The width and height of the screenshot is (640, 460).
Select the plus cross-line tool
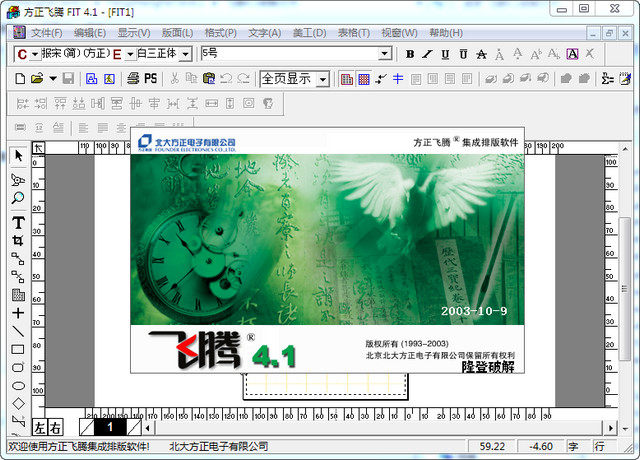tap(18, 313)
